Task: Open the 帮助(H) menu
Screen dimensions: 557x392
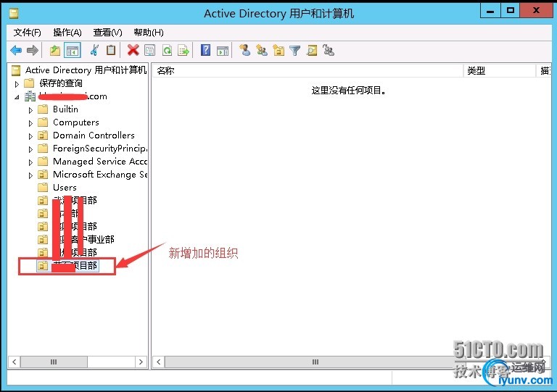Action: pos(149,33)
